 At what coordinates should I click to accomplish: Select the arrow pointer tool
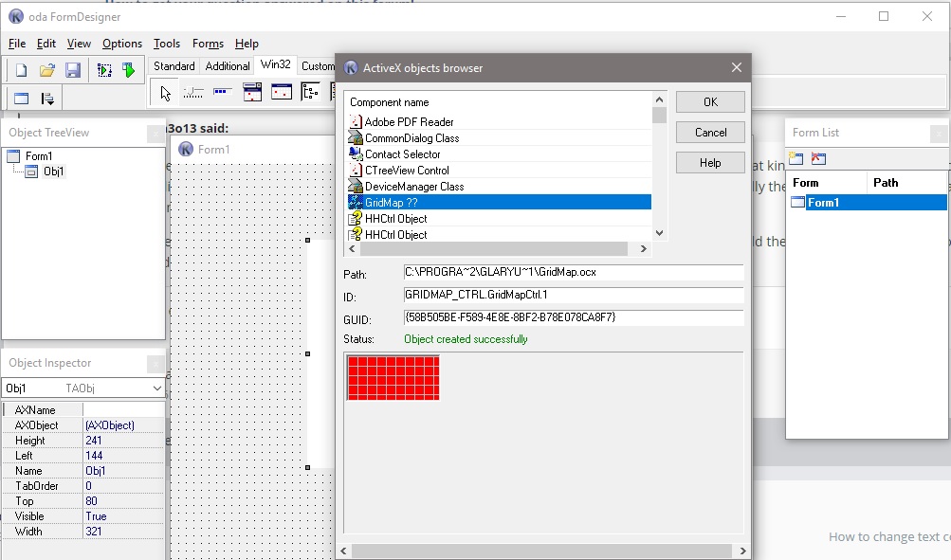tap(165, 93)
